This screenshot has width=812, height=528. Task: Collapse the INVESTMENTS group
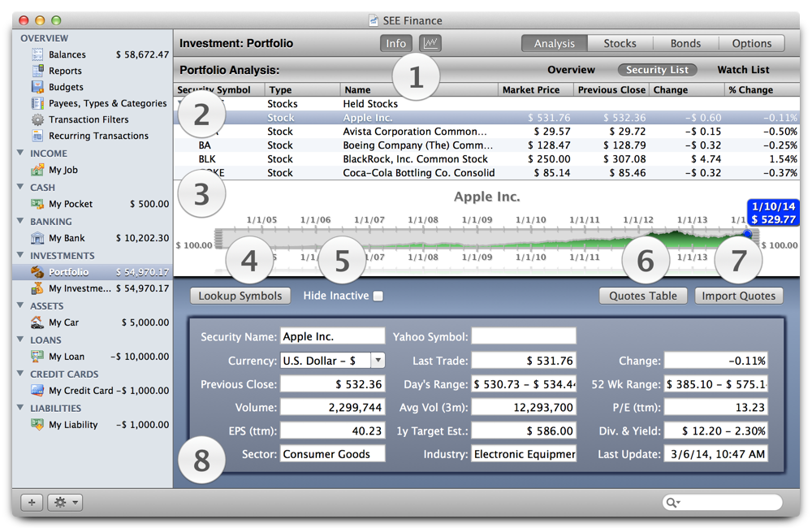20,255
